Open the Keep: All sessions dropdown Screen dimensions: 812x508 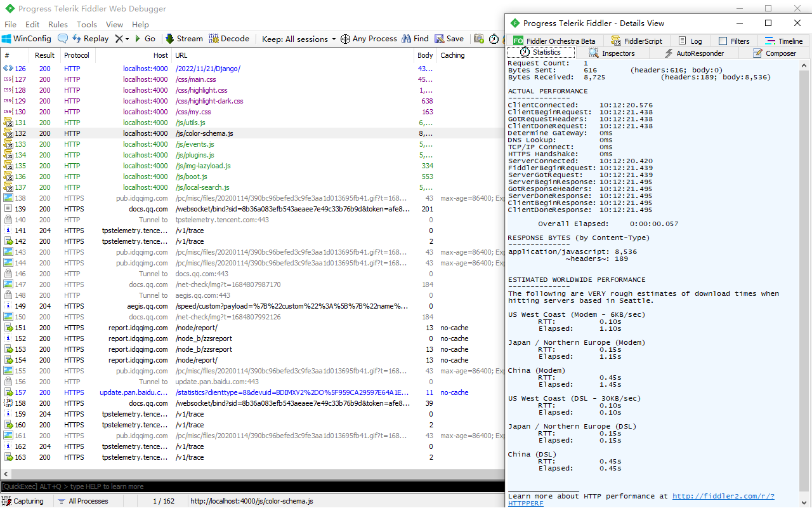299,39
